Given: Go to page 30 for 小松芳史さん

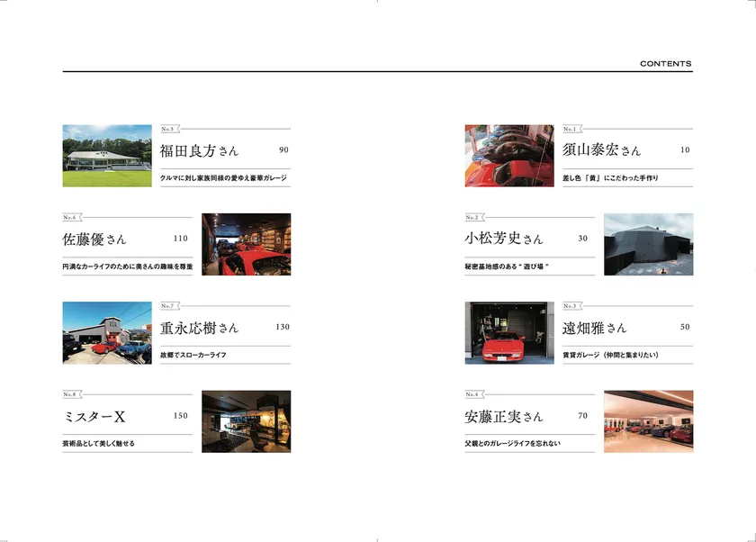Looking at the screenshot, I should coord(582,239).
